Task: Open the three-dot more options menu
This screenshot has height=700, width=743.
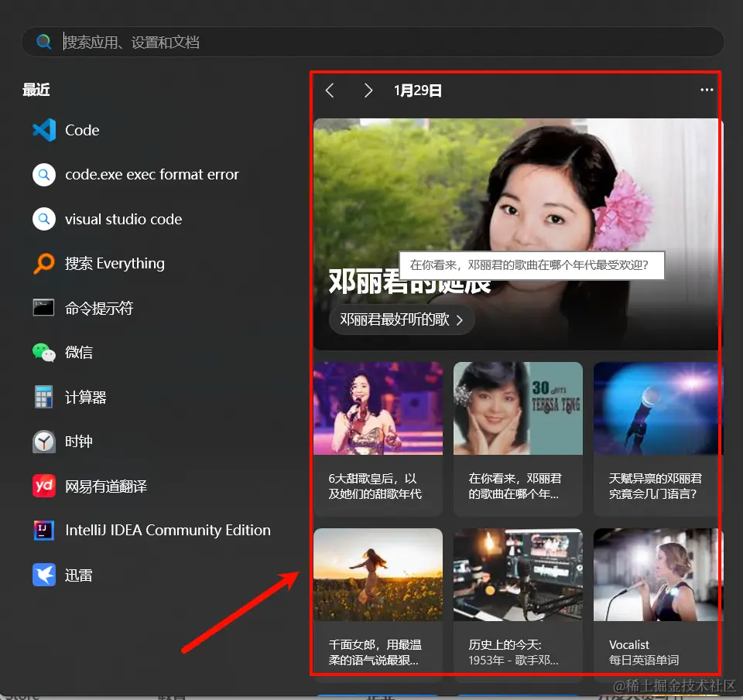Action: pos(707,90)
